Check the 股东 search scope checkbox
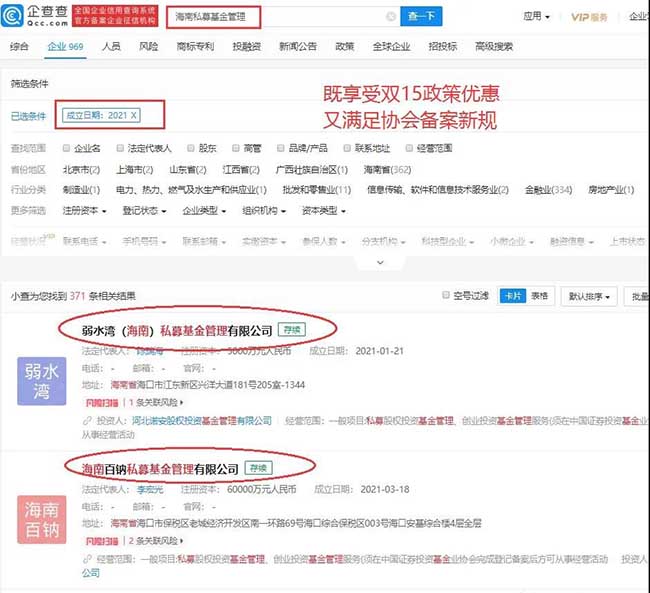650x593 pixels. 191,148
